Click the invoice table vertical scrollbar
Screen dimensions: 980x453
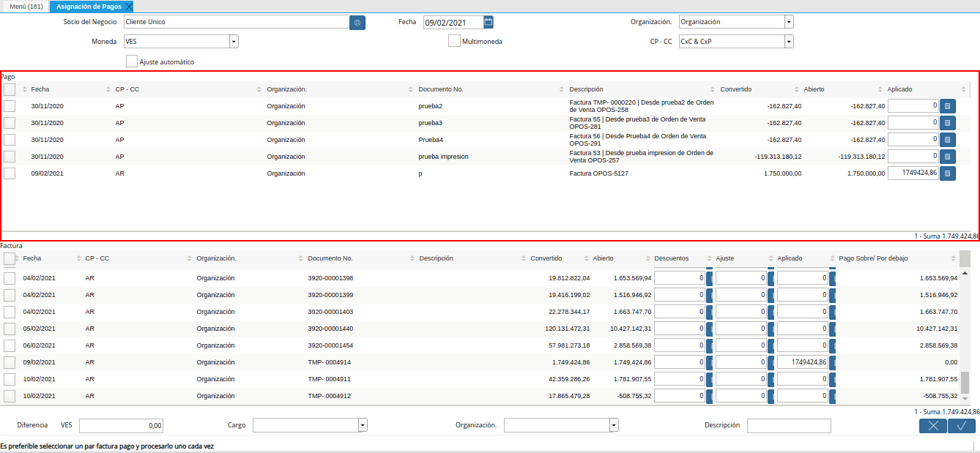pos(965,329)
